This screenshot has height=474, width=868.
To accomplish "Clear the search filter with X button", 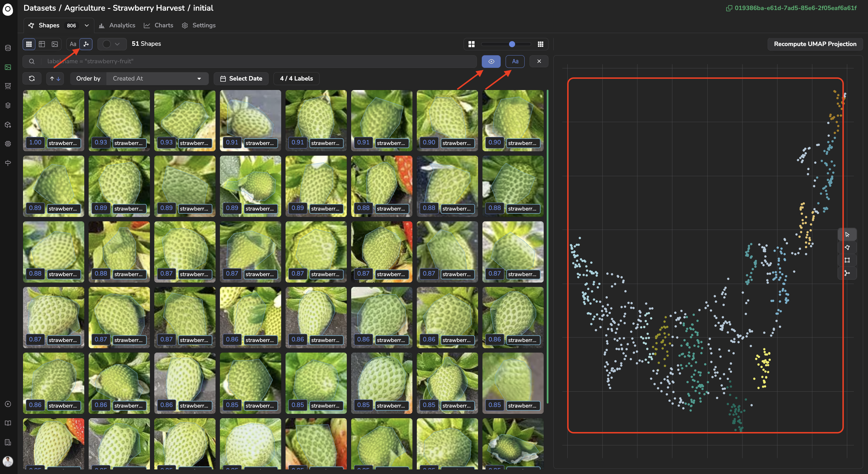I will coord(539,61).
